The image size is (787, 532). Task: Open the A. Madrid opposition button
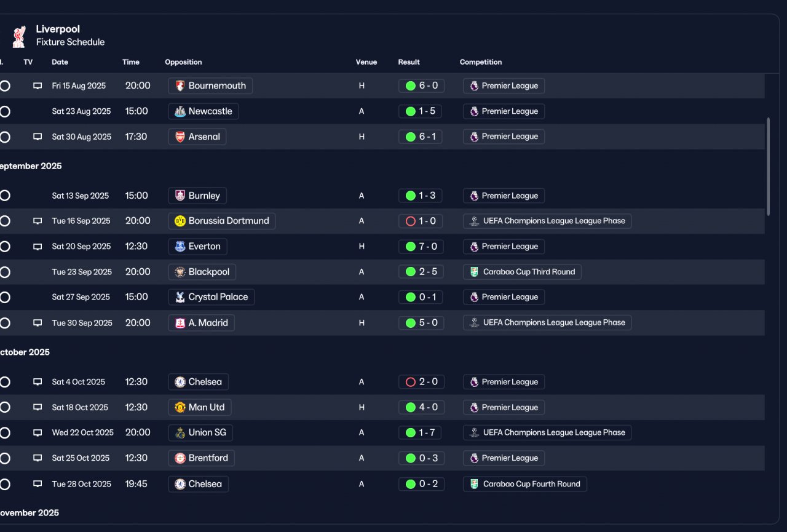[x=202, y=323]
